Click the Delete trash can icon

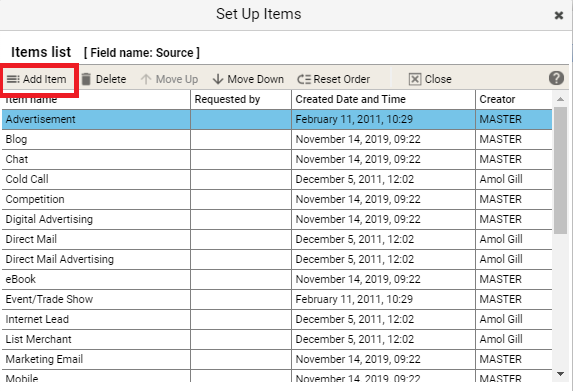(x=86, y=79)
